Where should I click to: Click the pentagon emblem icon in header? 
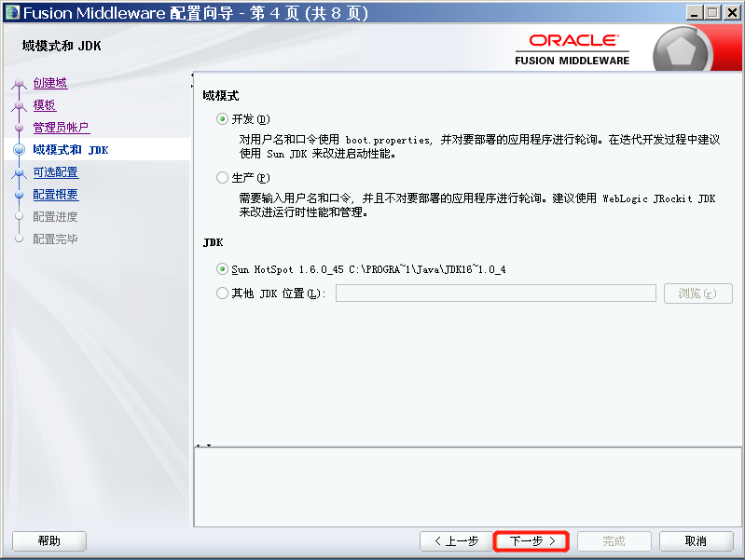682,50
